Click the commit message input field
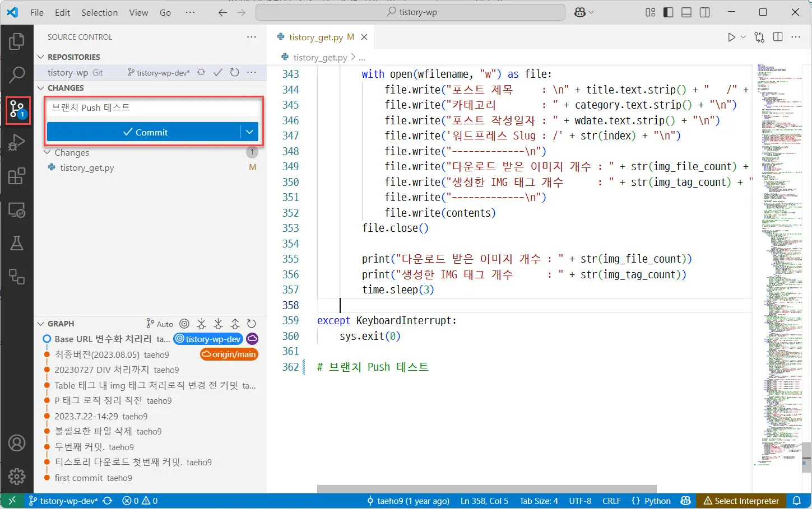This screenshot has width=812, height=509. [x=151, y=108]
